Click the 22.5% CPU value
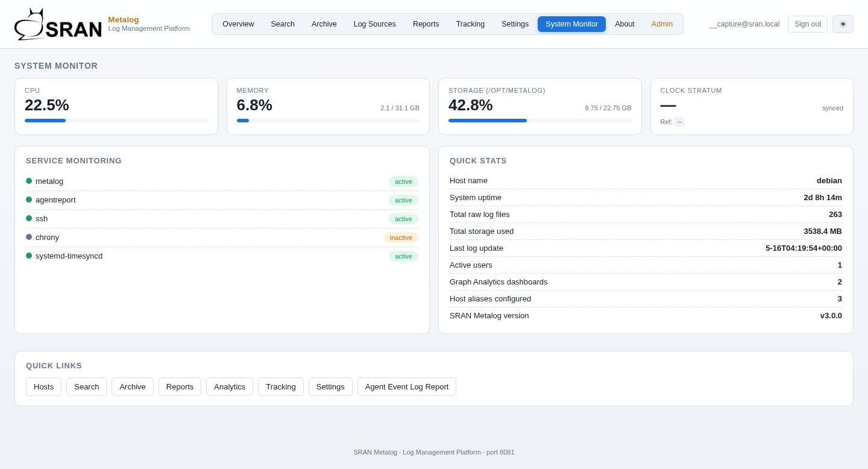868x469 pixels. point(47,105)
